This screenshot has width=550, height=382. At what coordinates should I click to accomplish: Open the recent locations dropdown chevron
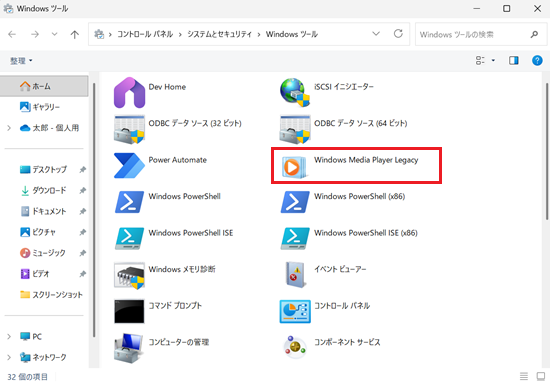coord(54,34)
